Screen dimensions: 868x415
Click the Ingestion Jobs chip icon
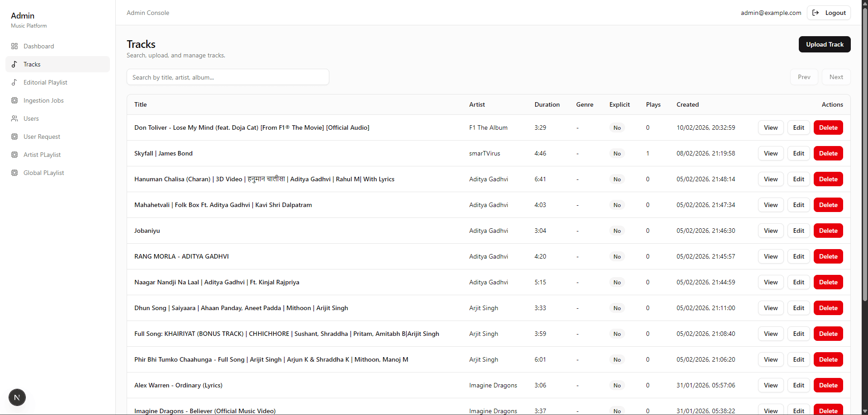pyautogui.click(x=14, y=100)
